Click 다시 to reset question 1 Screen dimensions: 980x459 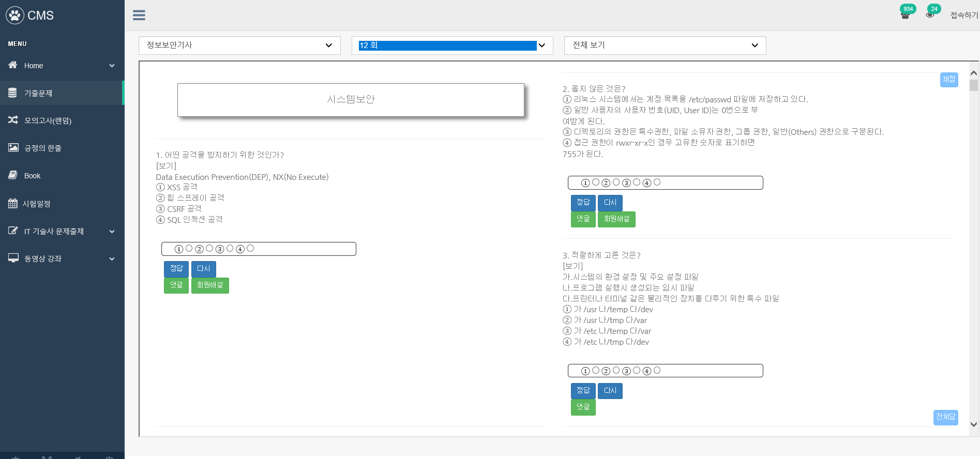[204, 269]
